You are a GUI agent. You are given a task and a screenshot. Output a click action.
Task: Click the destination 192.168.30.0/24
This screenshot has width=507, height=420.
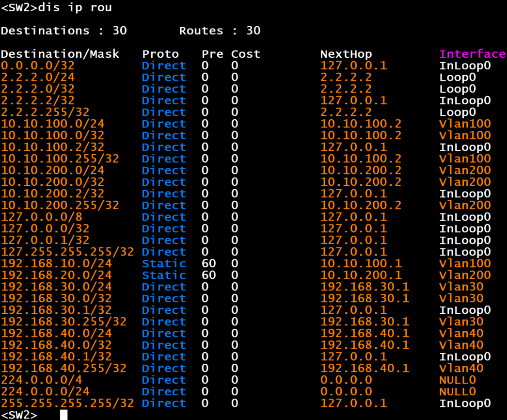[x=57, y=287]
